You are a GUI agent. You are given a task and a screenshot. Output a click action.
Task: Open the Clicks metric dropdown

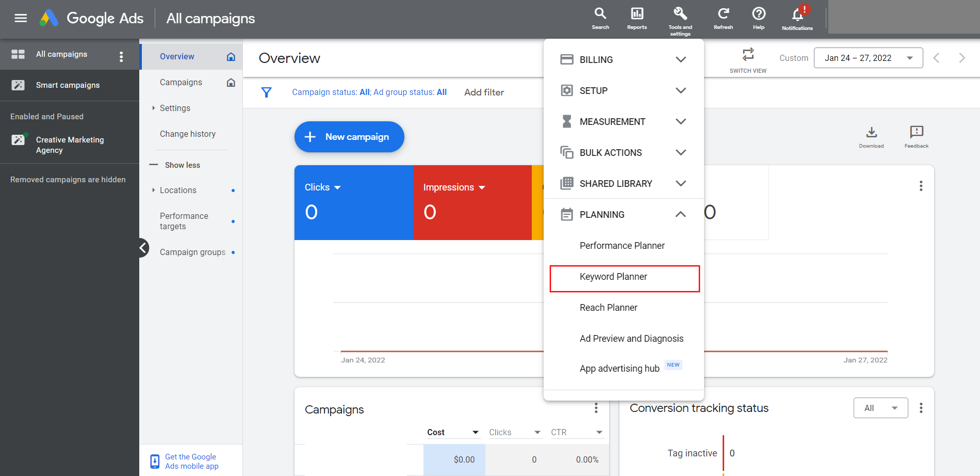pos(337,187)
